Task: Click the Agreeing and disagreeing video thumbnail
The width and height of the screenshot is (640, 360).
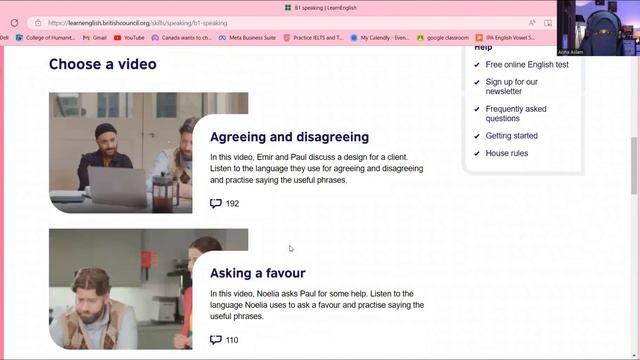Action: [122, 153]
